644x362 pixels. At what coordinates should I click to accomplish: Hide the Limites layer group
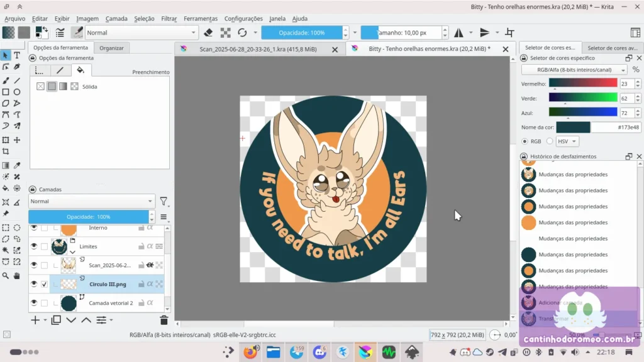(34, 246)
